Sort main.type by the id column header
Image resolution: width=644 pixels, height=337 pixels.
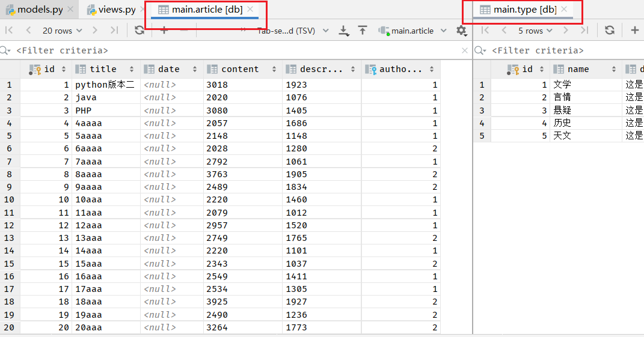coord(520,69)
